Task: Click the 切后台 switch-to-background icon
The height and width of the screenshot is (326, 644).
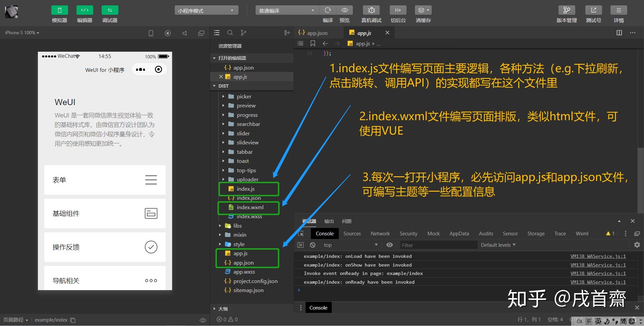Action: point(398,10)
